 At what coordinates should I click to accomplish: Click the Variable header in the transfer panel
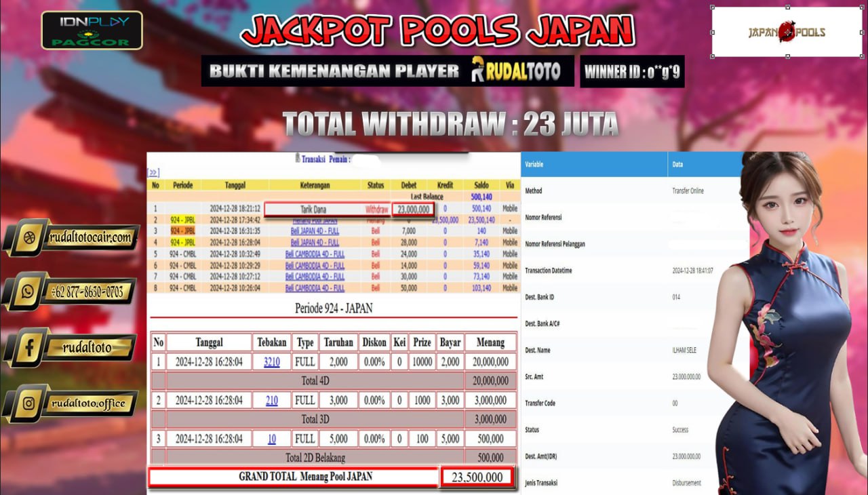534,165
